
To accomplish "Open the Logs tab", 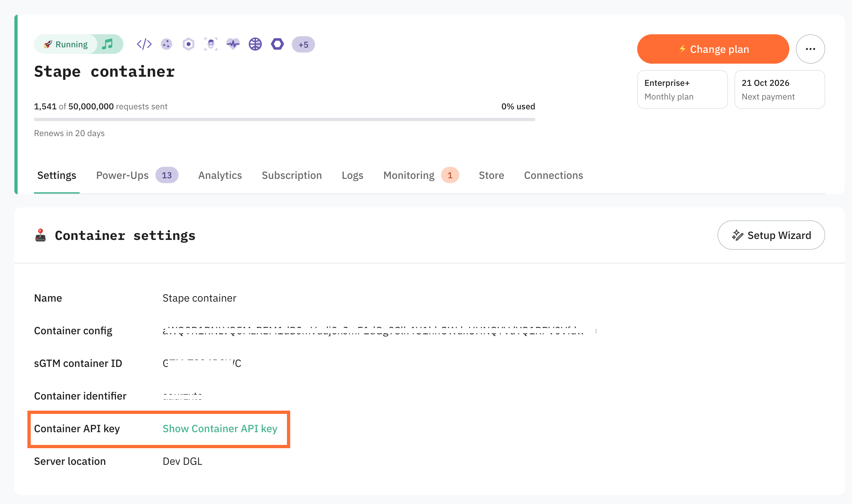I will click(x=353, y=175).
